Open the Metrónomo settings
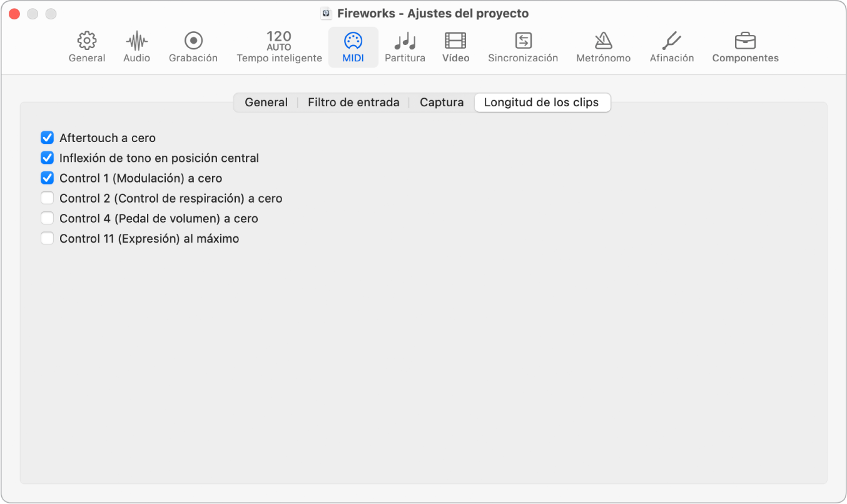This screenshot has width=847, height=504. (x=602, y=45)
